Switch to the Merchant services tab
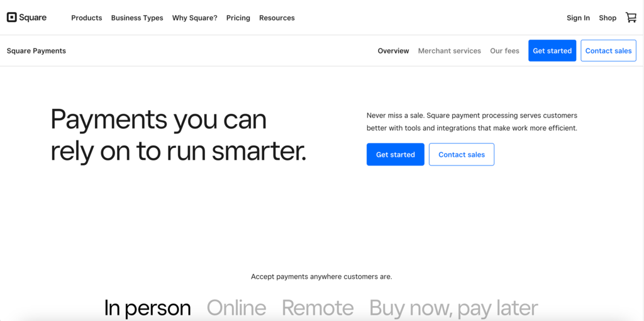The image size is (644, 321). [x=449, y=50]
